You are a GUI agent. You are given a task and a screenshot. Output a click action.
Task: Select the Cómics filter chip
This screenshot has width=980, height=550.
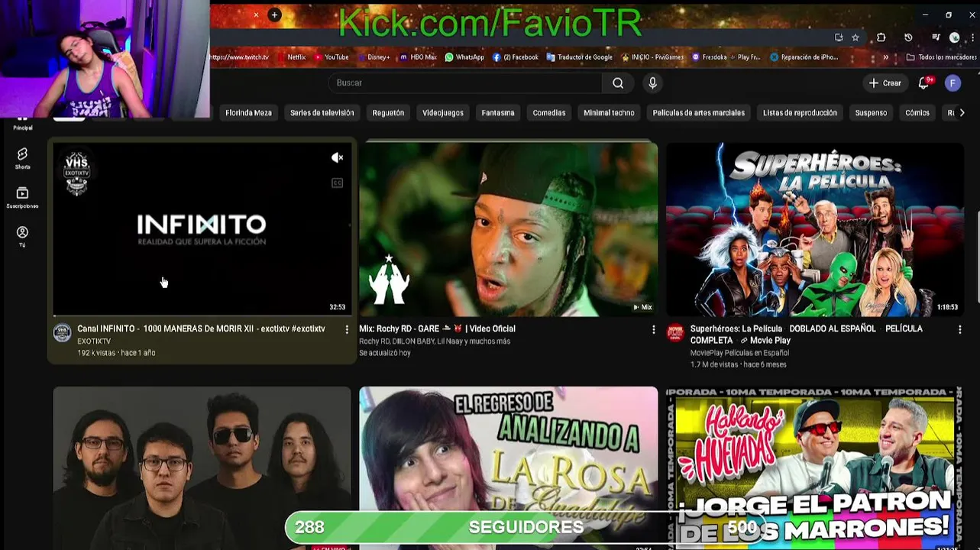point(917,113)
